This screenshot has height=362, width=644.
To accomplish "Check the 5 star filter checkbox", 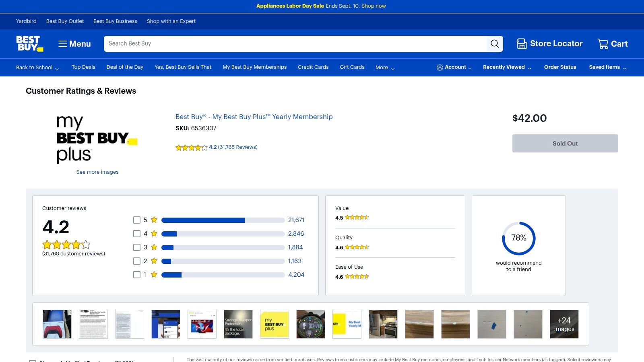I will pos(137,220).
